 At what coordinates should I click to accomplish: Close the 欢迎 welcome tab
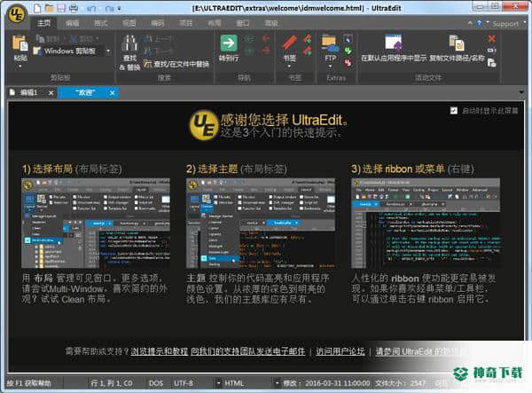pos(113,92)
